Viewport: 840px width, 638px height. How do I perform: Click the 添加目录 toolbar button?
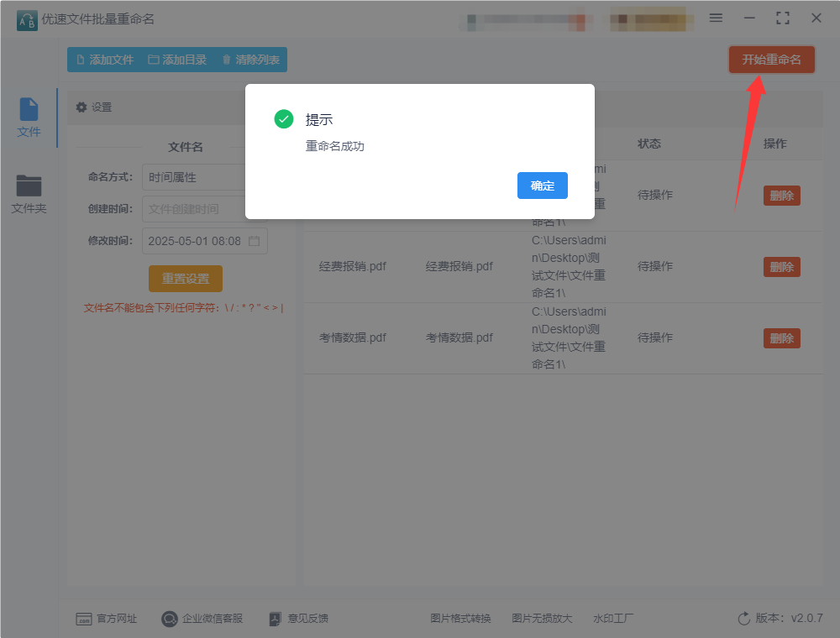(177, 60)
